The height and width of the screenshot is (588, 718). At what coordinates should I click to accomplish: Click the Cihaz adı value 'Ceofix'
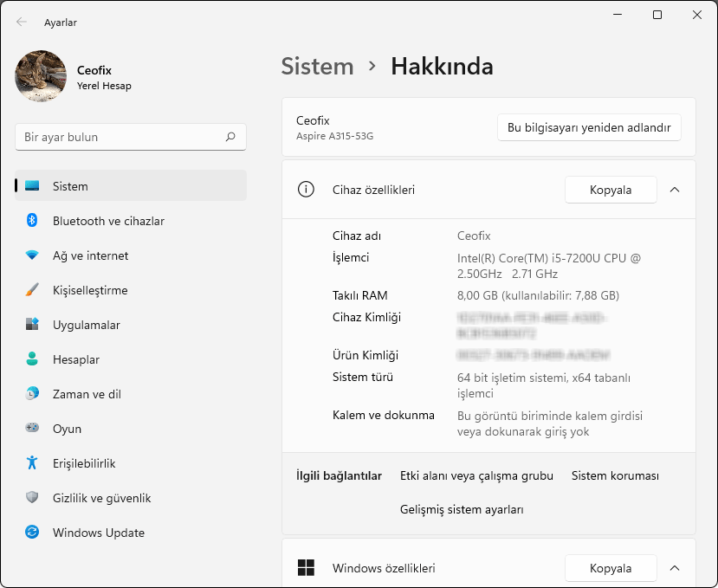point(474,236)
